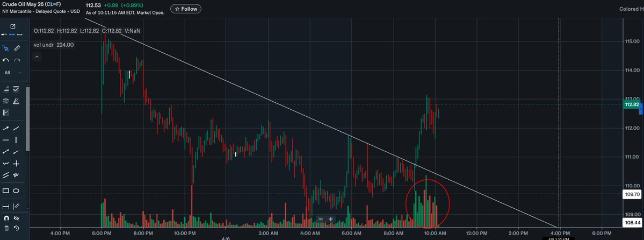Select the ellipse shape tool
The height and width of the screenshot is (240, 644).
(x=17, y=190)
